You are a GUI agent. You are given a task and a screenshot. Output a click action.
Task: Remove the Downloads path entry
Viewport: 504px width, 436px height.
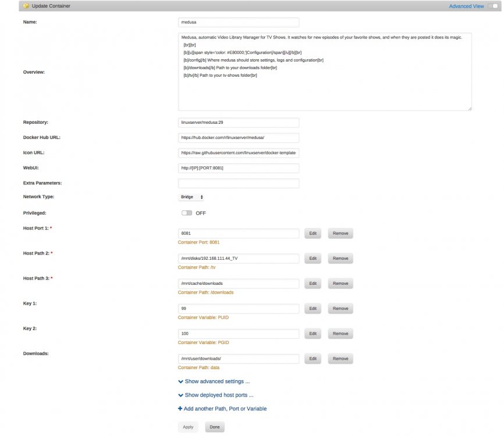(x=340, y=359)
